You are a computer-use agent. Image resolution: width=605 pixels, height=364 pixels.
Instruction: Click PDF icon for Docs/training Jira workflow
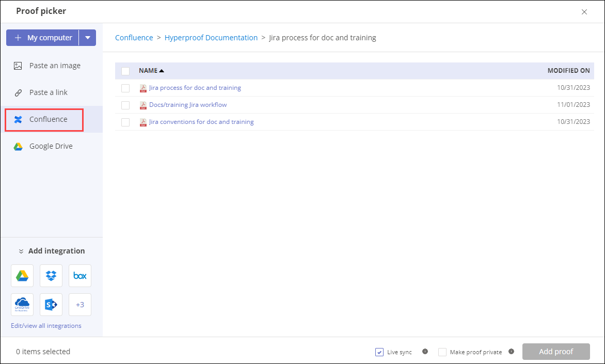pyautogui.click(x=143, y=105)
